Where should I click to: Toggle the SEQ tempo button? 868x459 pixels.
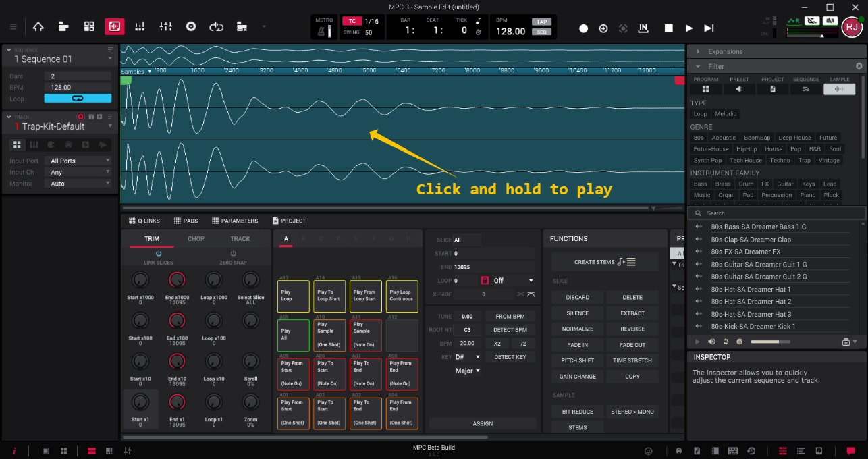(541, 32)
